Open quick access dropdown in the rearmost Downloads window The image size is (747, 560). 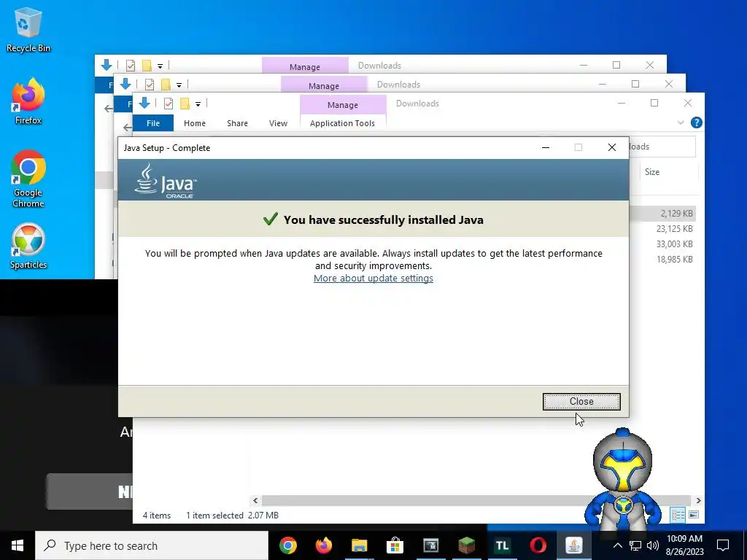[x=160, y=66]
